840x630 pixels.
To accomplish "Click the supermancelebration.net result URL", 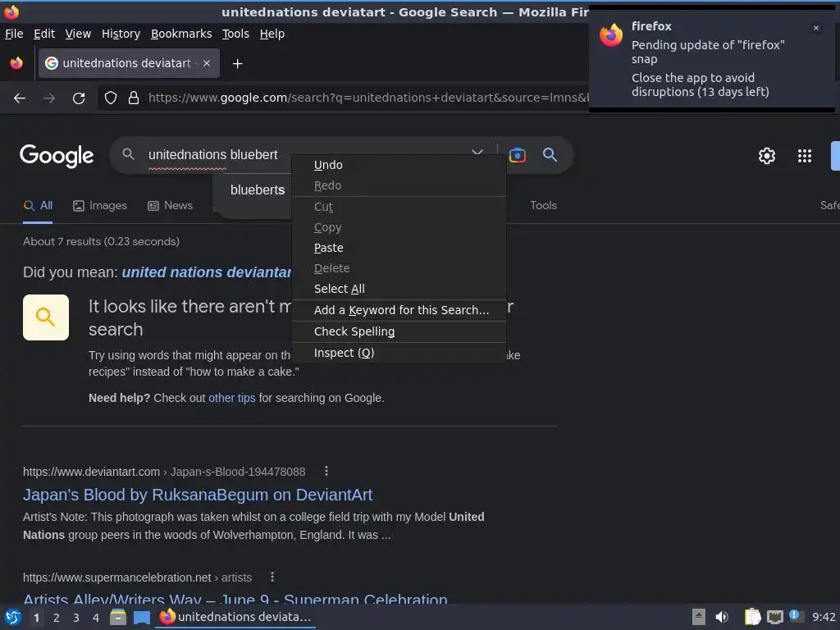I will coord(137,578).
